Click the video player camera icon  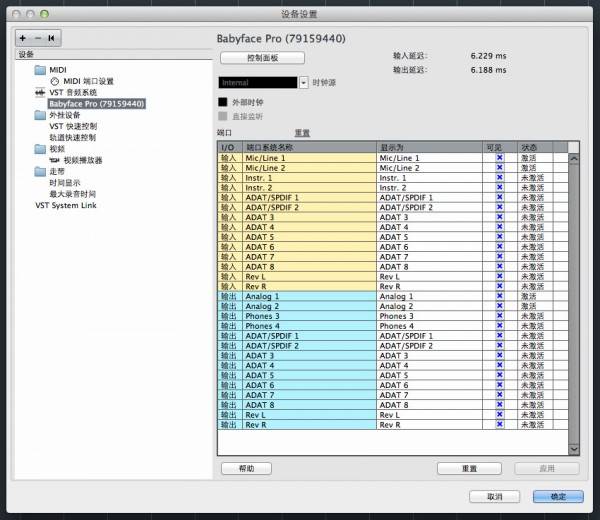click(54, 160)
